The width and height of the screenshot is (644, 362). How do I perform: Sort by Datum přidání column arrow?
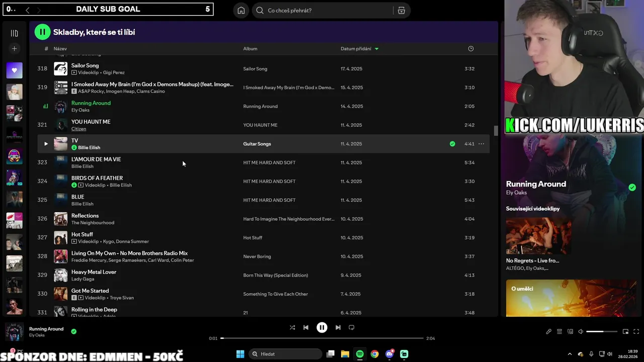click(377, 49)
